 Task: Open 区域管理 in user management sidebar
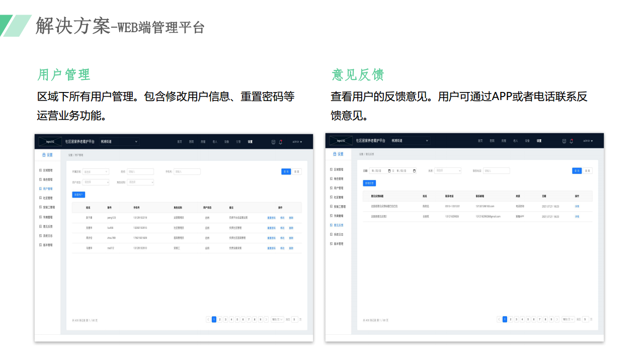coord(46,170)
